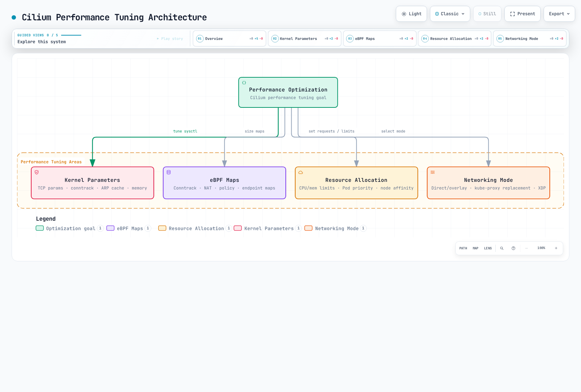Click the 'set requests / limits' edge label
This screenshot has width=581, height=392.
coord(332,131)
